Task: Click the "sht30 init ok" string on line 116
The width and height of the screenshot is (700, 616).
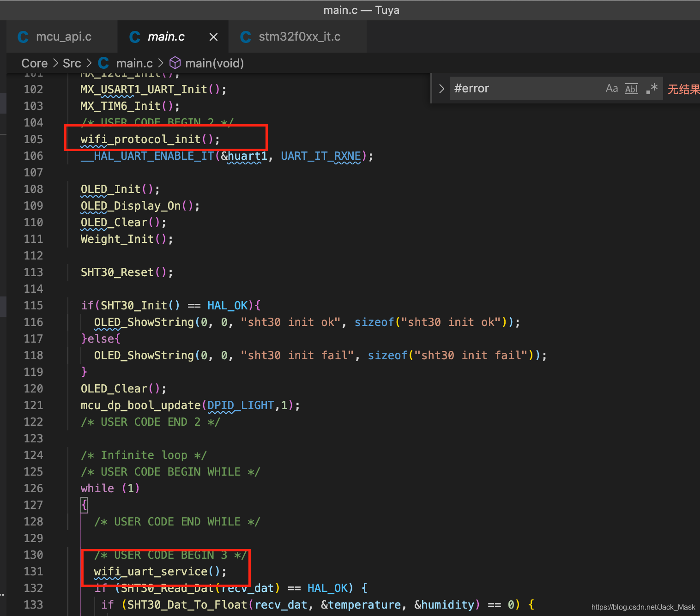Action: tap(290, 322)
